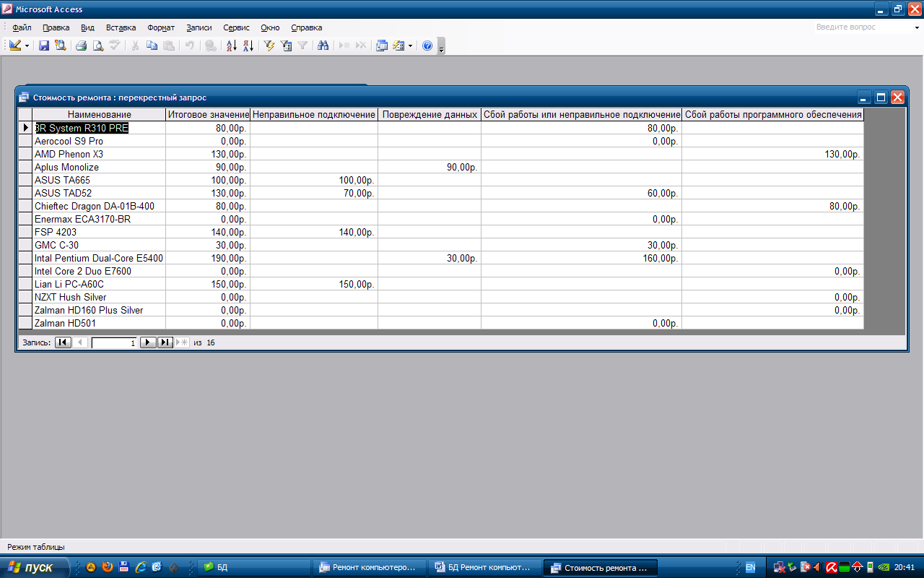924x578 pixels.
Task: Open Microsoft Access Help icon
Action: coord(427,46)
